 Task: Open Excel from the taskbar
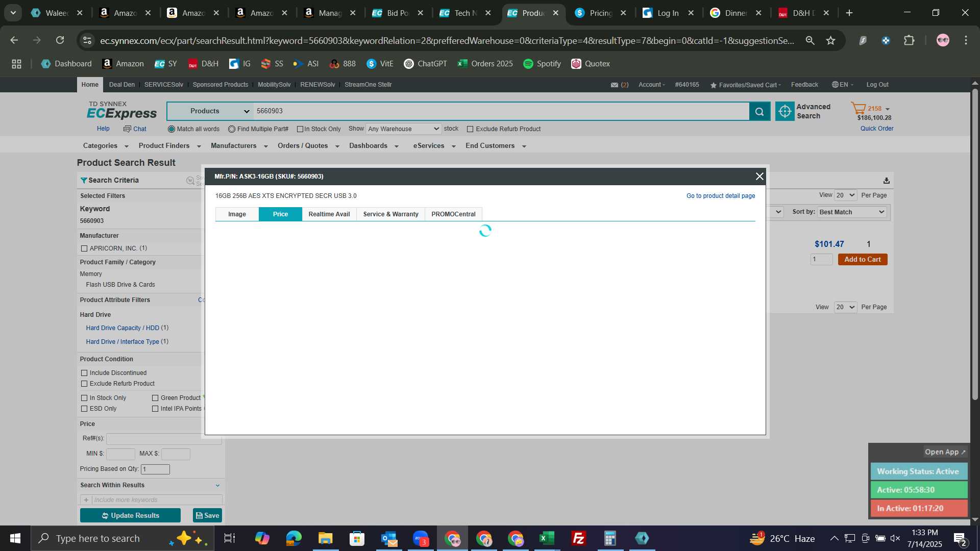click(x=547, y=538)
